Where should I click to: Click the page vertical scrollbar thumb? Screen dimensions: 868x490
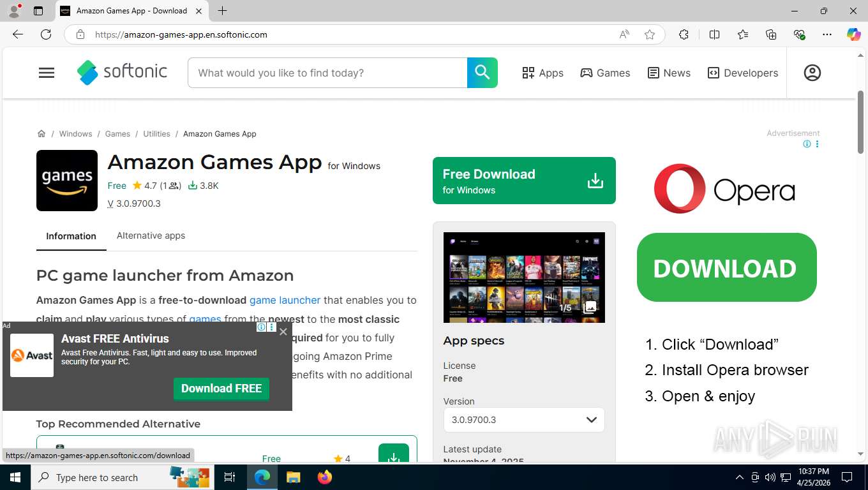point(860,122)
